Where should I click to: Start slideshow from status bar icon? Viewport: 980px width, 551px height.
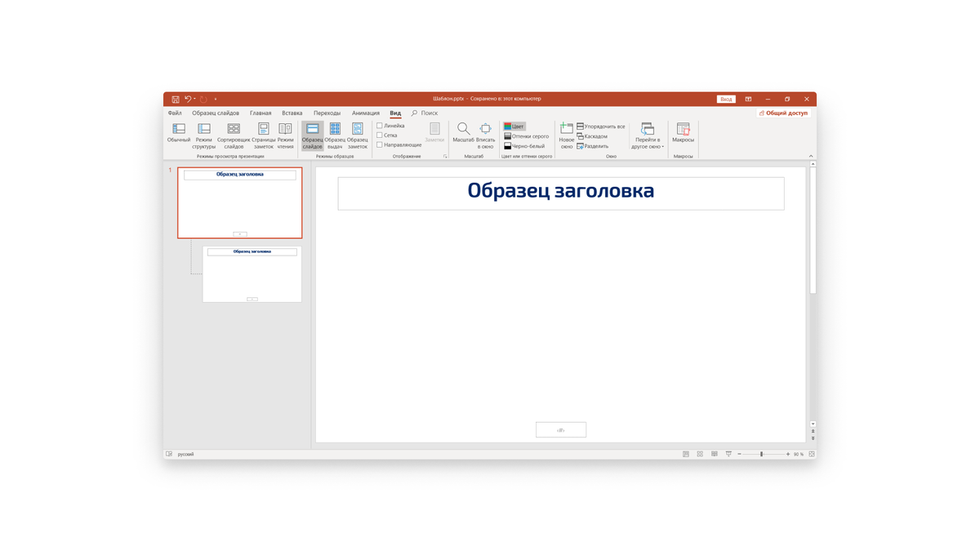(x=728, y=454)
